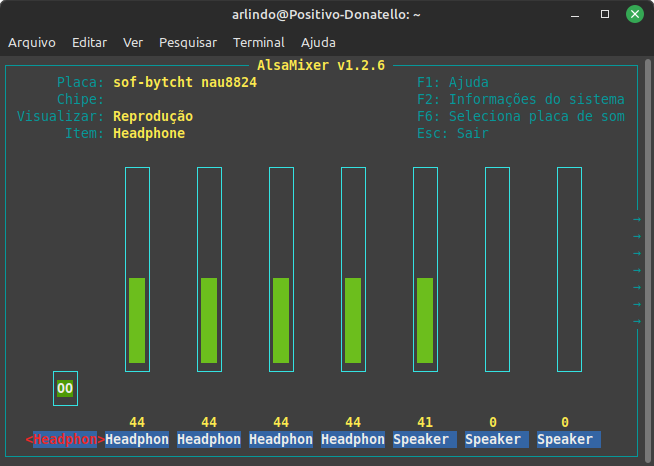Select the red highlighted <Headphon> control label
The height and width of the screenshot is (466, 654).
pyautogui.click(x=65, y=439)
